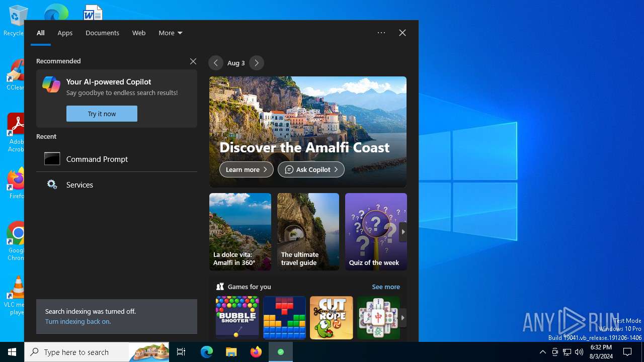
Task: Open the Quiz of the week card
Action: pos(376,232)
